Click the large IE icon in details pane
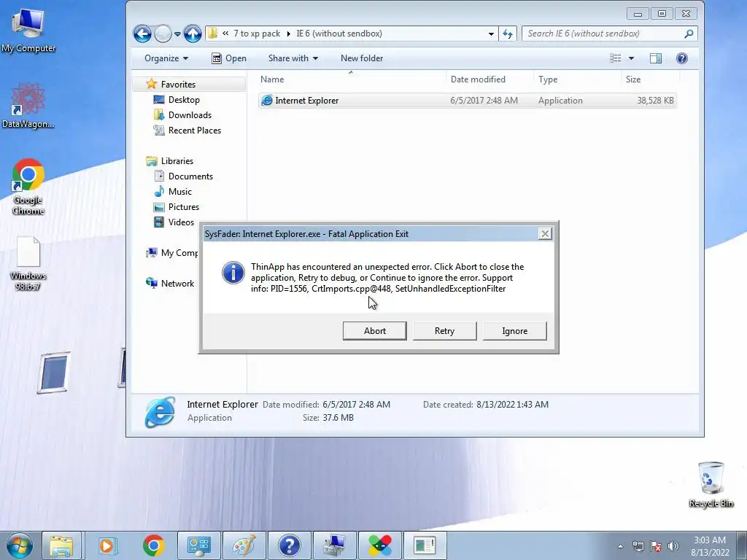Viewport: 747px width, 560px height. pyautogui.click(x=160, y=411)
